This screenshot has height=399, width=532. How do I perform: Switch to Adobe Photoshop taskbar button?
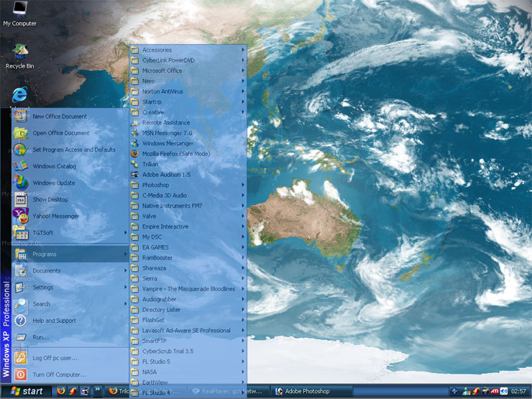click(x=311, y=391)
